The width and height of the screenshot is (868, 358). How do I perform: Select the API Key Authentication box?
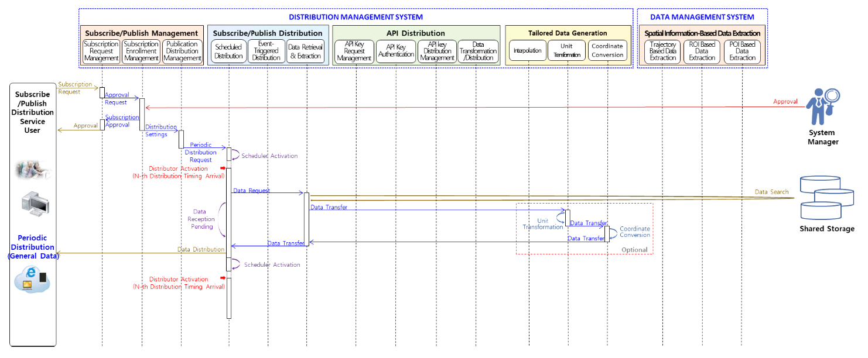point(396,51)
